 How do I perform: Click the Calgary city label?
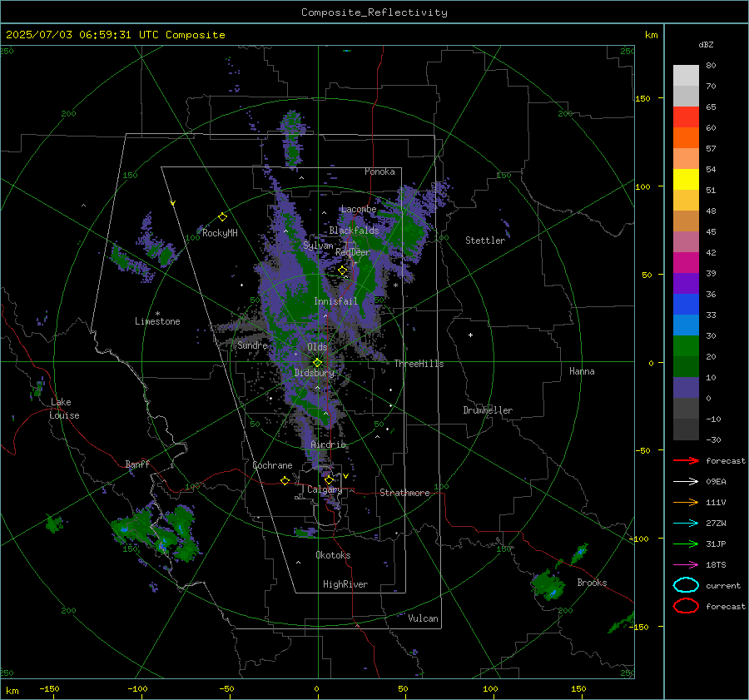click(x=325, y=489)
